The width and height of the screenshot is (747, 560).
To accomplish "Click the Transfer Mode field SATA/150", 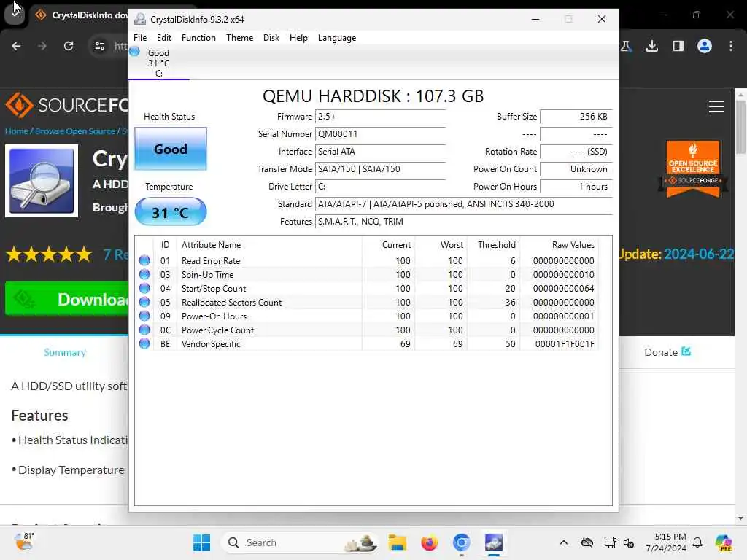I will (x=380, y=169).
